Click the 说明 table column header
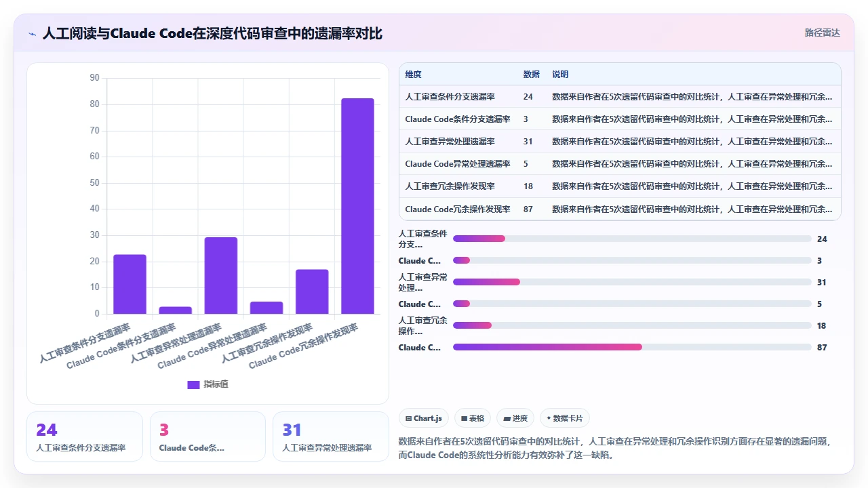Image resolution: width=868 pixels, height=488 pixels. [560, 75]
